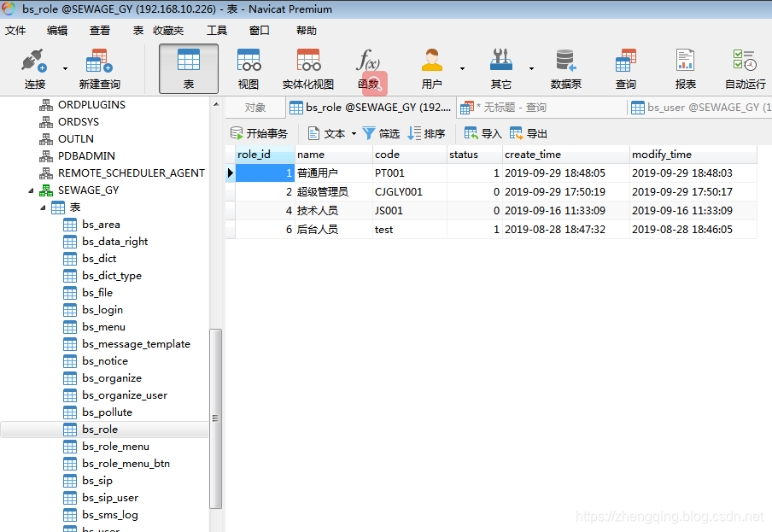Screen dimensions: 772x532
Task: Open the Text (文本) display dropdown arrow
Action: click(x=354, y=133)
